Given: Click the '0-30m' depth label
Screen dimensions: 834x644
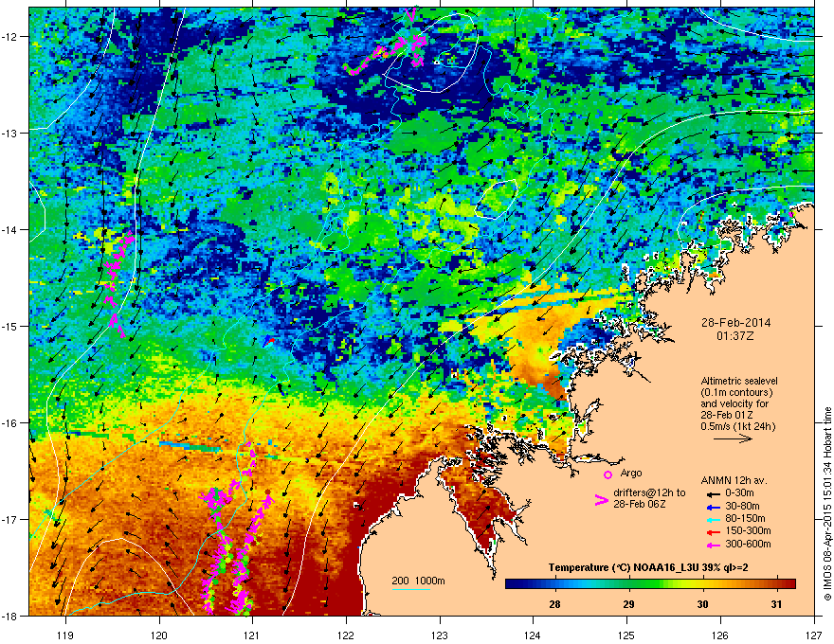Looking at the screenshot, I should [739, 493].
